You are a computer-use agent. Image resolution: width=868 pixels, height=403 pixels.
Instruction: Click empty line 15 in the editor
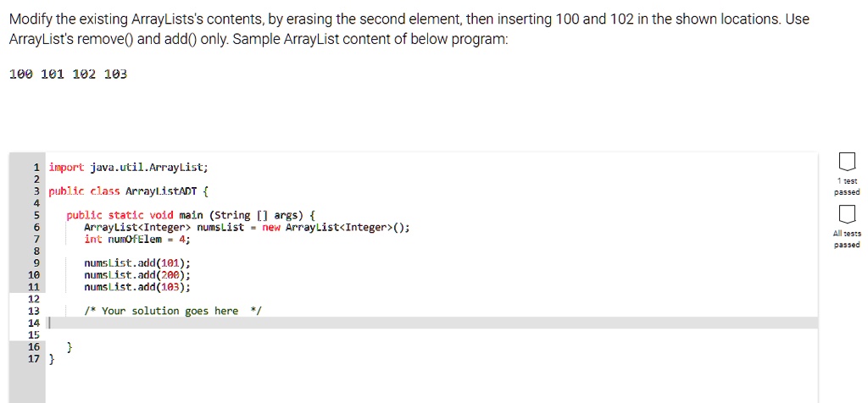click(431, 335)
